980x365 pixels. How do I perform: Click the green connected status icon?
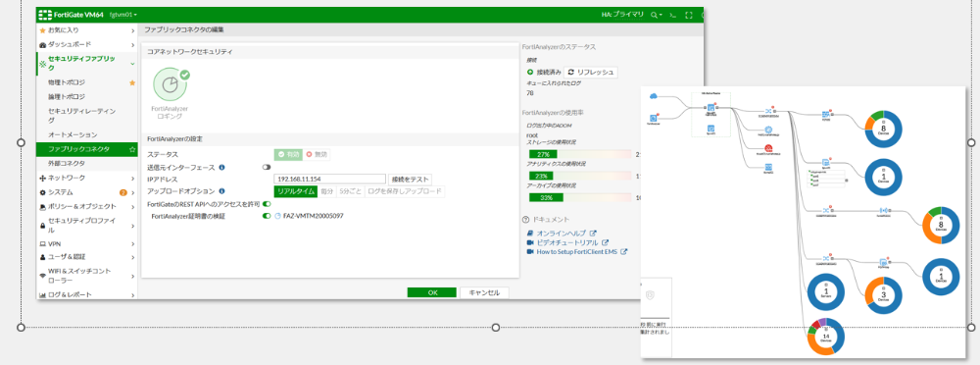[x=530, y=72]
